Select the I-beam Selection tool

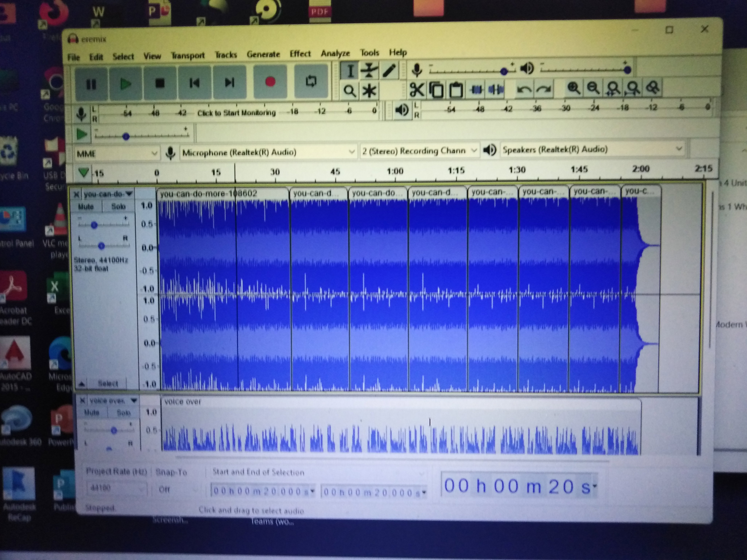click(x=350, y=71)
